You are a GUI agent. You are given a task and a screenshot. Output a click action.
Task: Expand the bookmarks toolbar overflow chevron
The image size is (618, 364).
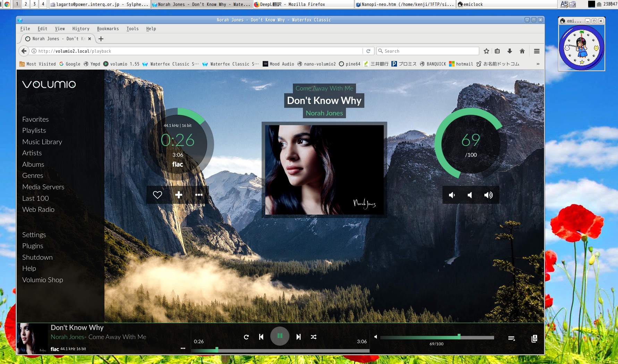538,64
